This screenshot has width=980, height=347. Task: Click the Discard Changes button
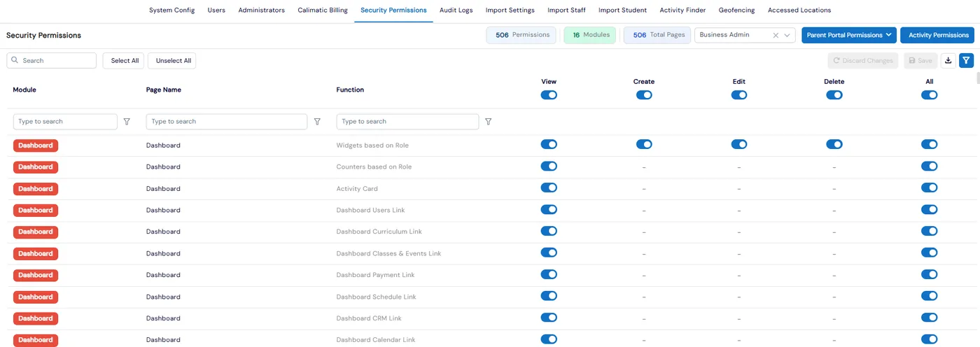point(862,61)
